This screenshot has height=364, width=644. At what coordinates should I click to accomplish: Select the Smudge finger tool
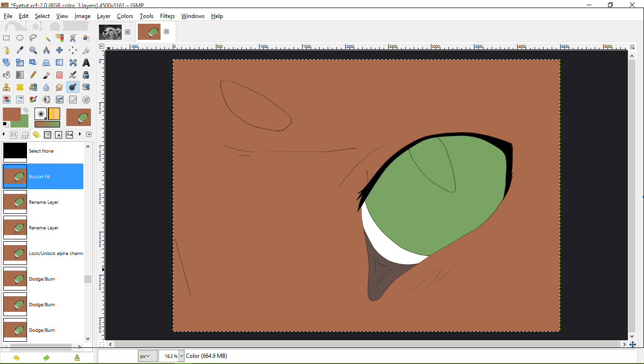tap(60, 87)
